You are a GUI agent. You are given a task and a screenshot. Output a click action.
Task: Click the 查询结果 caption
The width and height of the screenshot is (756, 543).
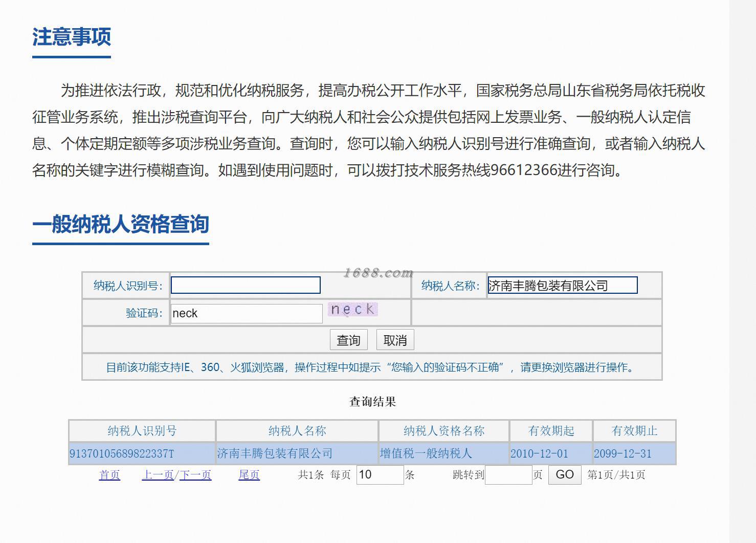point(372,402)
